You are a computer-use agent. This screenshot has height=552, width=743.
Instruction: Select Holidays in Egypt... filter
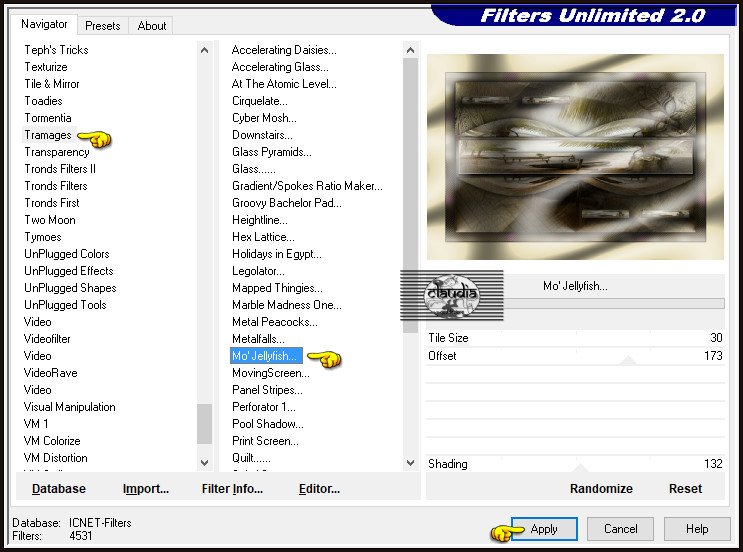[x=277, y=254]
